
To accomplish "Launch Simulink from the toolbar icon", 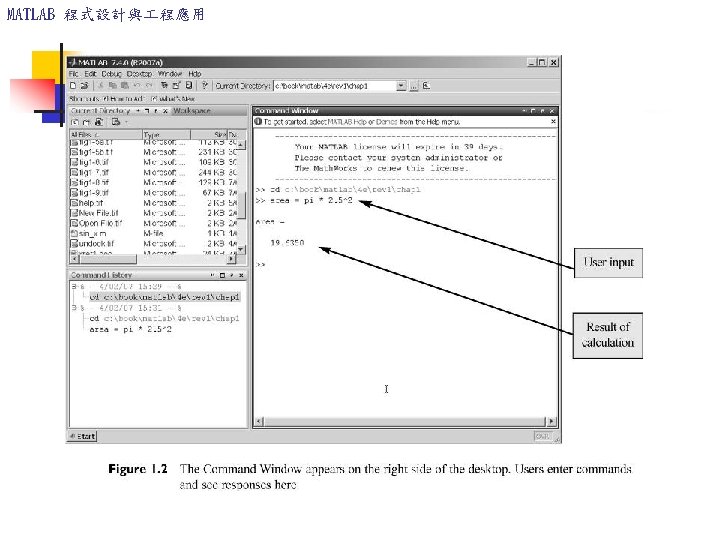I will point(164,85).
